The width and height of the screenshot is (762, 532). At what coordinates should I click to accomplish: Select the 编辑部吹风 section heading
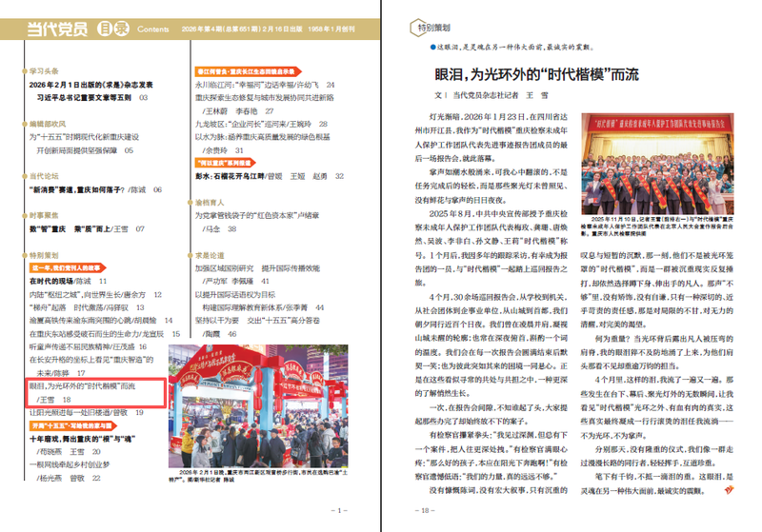[49, 124]
